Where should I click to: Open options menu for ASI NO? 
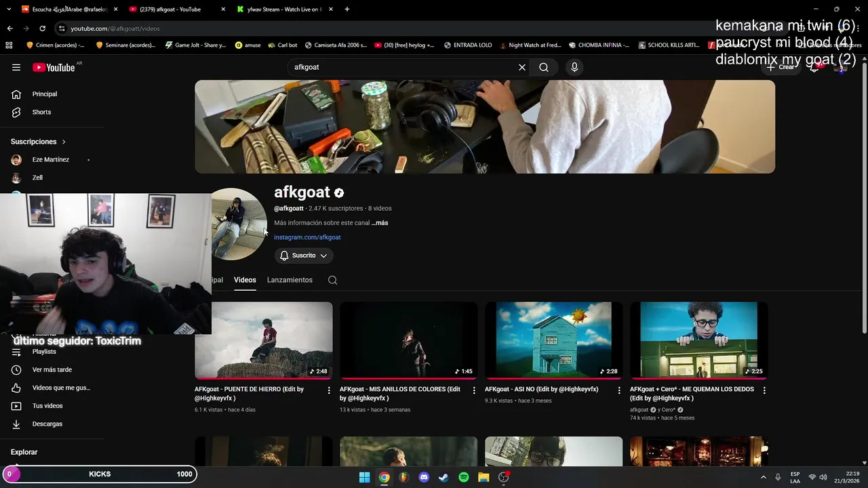click(x=619, y=390)
